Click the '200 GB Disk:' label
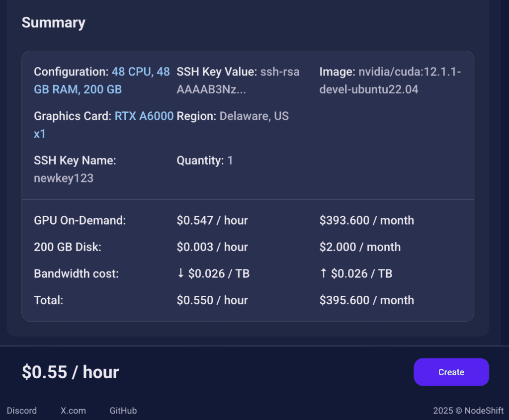 pyautogui.click(x=68, y=247)
